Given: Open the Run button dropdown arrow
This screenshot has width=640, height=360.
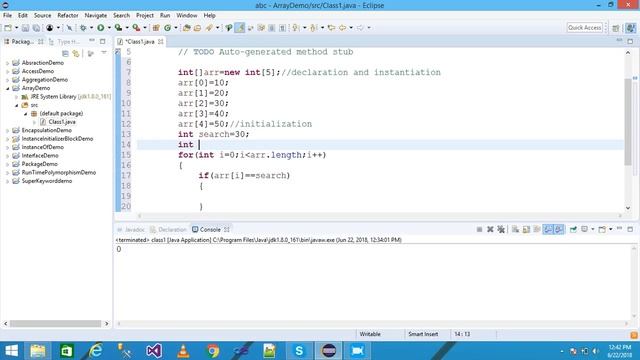Looking at the screenshot, I should tap(109, 28).
